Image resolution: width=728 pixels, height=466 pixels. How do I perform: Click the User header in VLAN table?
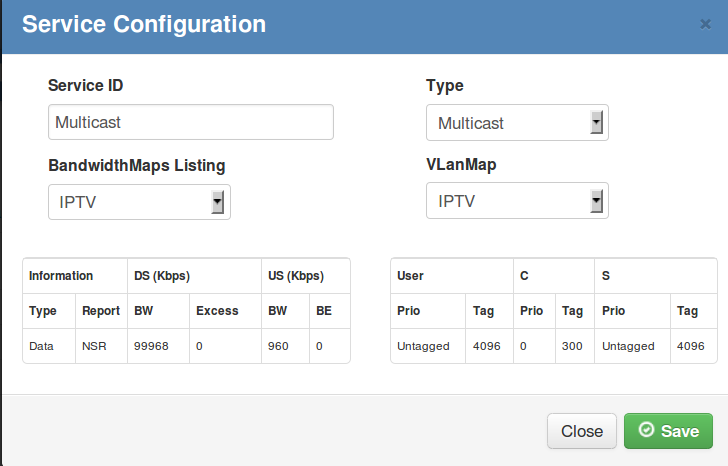(x=410, y=276)
